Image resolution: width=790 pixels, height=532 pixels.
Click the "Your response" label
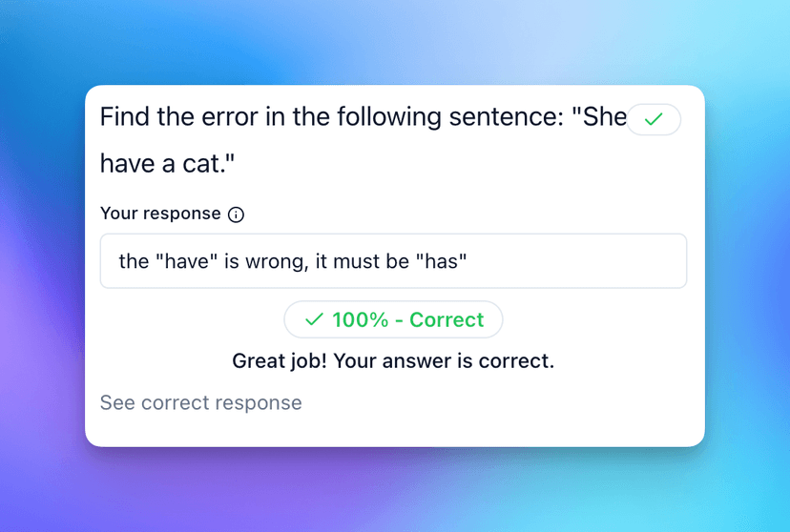pos(160,214)
